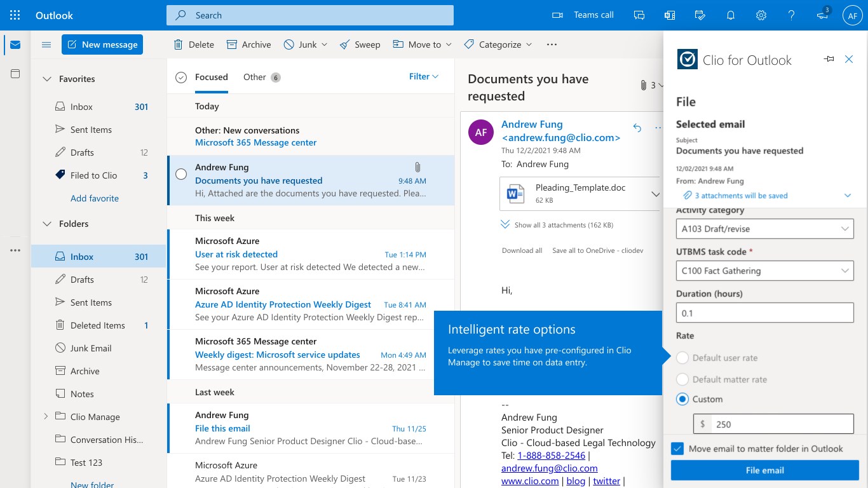Switch to the Focused tab
This screenshot has width=868, height=488.
coord(212,77)
